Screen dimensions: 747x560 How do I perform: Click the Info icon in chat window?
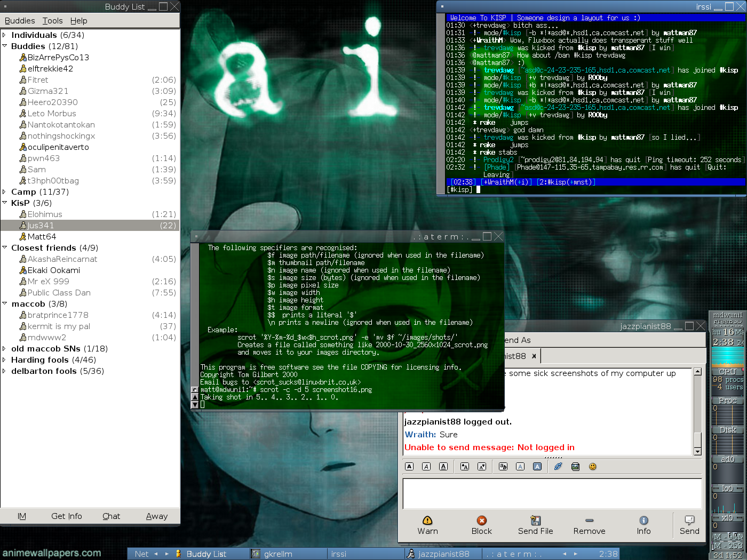point(643,521)
